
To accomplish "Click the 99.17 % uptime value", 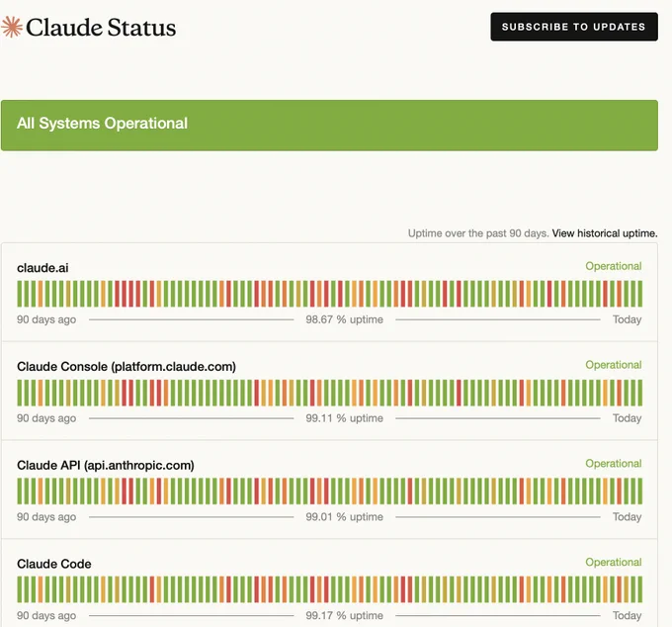I will (x=344, y=615).
